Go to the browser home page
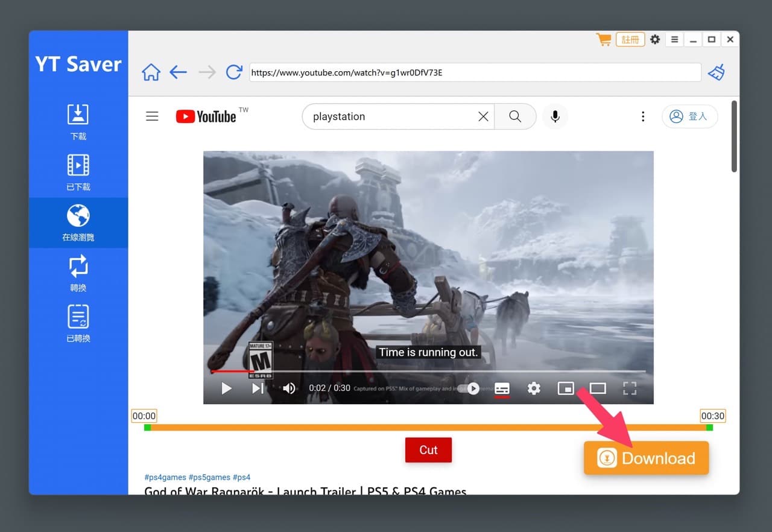 point(151,73)
